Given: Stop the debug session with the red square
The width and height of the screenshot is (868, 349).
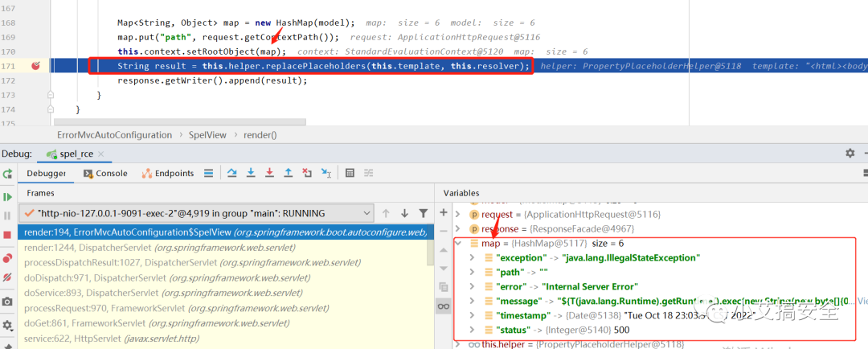Looking at the screenshot, I should pyautogui.click(x=7, y=235).
